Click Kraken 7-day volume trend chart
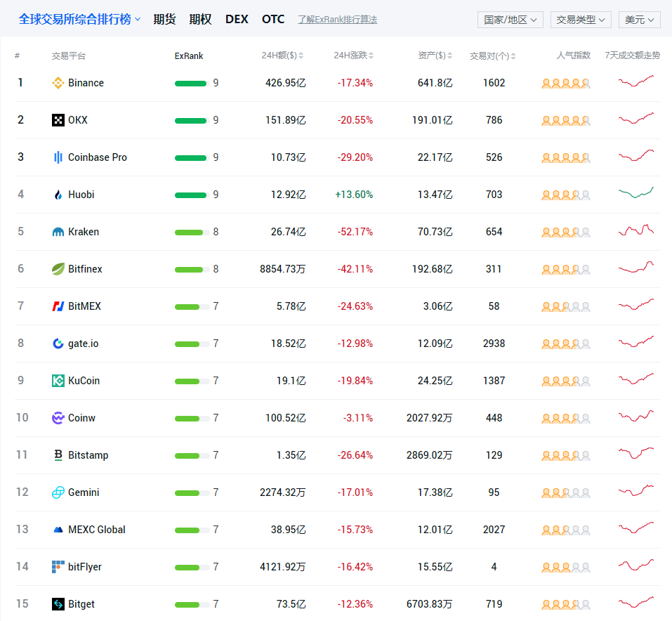 pyautogui.click(x=636, y=230)
